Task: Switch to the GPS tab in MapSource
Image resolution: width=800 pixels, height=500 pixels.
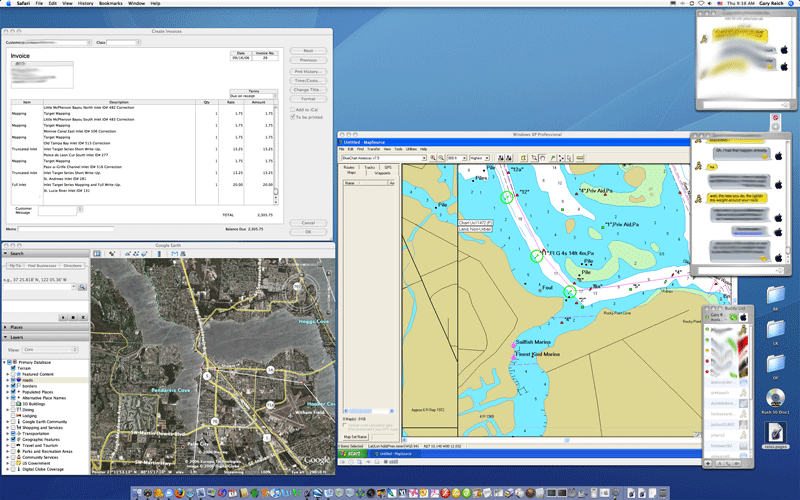Action: click(388, 167)
